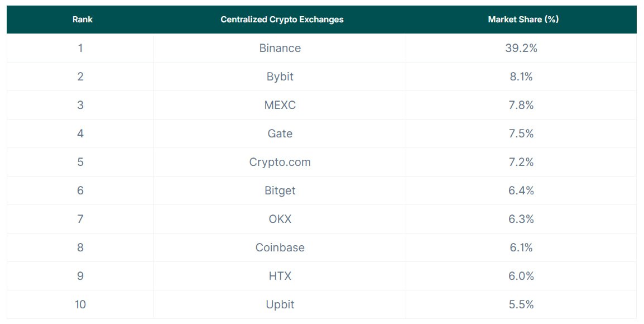The height and width of the screenshot is (324, 644).
Task: Select the Binance exchange cell
Action: [x=280, y=48]
